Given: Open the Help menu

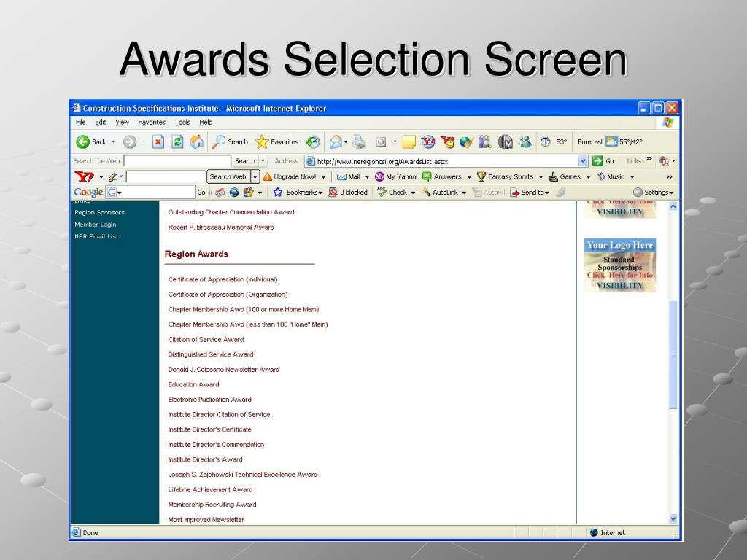Looking at the screenshot, I should click(x=206, y=122).
